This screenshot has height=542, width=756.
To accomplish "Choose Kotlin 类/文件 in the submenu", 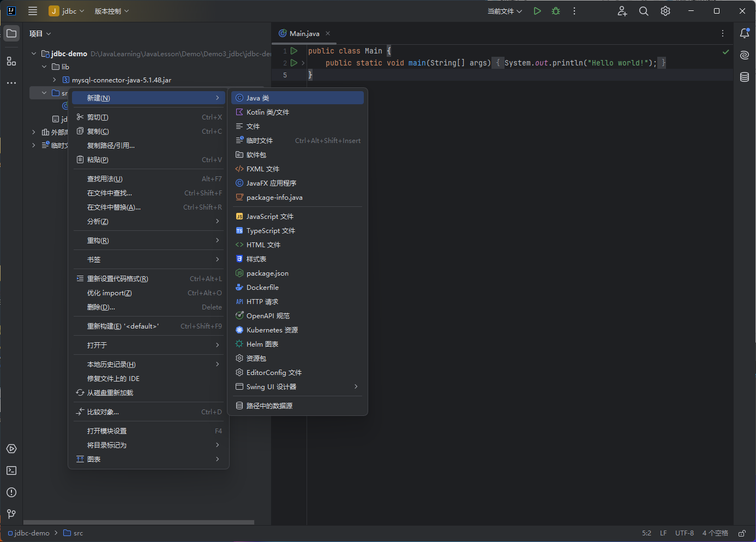I will [x=297, y=112].
